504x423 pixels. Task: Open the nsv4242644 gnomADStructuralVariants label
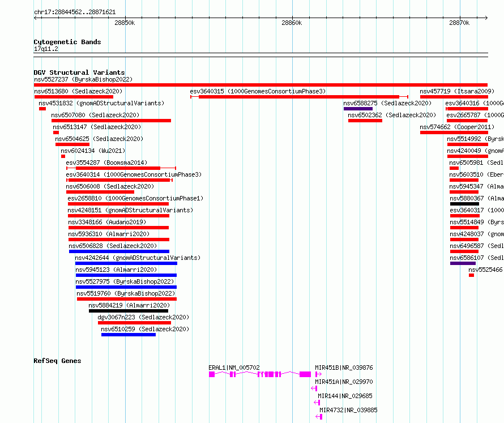(x=138, y=258)
